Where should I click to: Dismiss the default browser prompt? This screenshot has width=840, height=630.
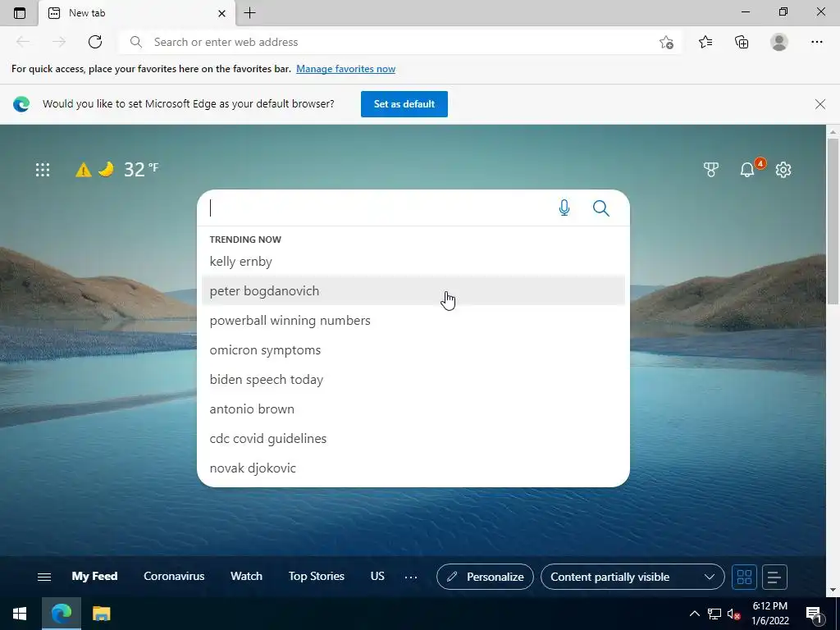click(x=819, y=104)
